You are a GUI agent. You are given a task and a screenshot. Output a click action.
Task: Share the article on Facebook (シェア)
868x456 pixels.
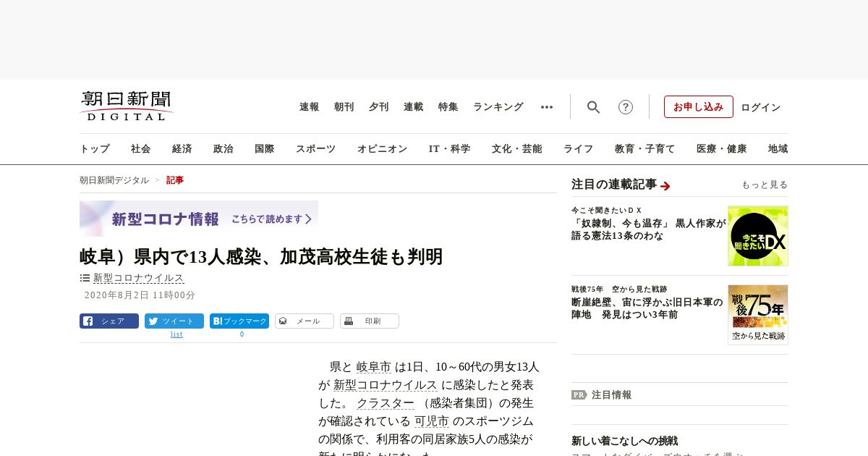click(109, 321)
